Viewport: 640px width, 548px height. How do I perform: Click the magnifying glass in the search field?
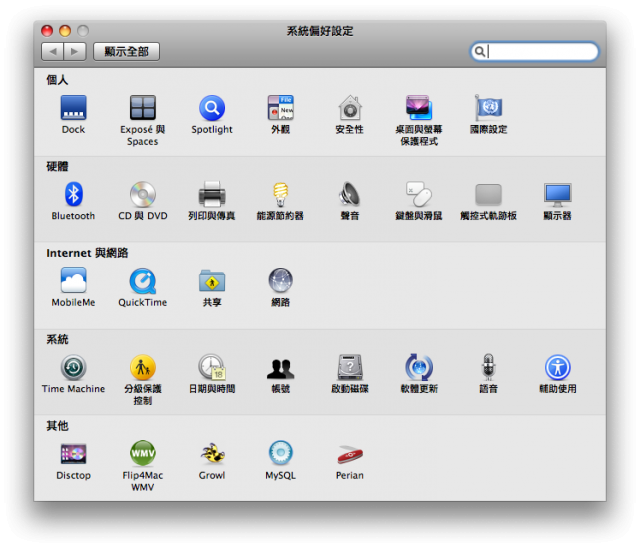coord(480,51)
